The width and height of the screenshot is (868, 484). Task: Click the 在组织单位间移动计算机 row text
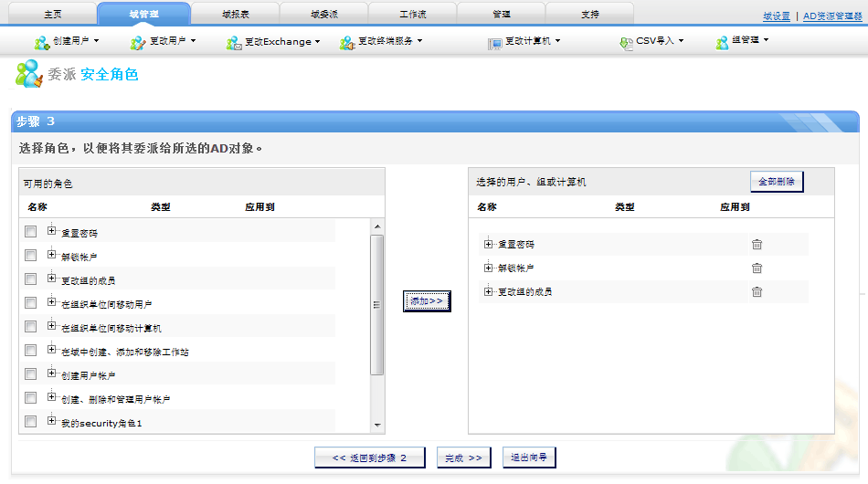point(111,328)
